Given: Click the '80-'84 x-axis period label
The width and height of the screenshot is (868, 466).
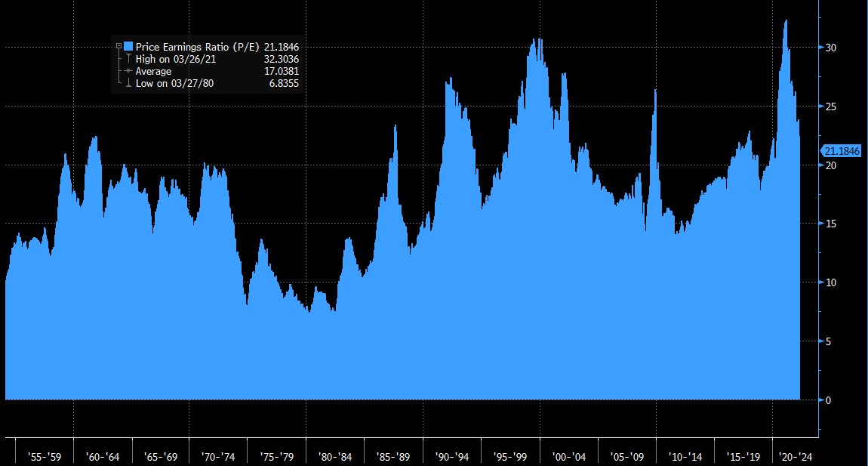Looking at the screenshot, I should [x=335, y=457].
